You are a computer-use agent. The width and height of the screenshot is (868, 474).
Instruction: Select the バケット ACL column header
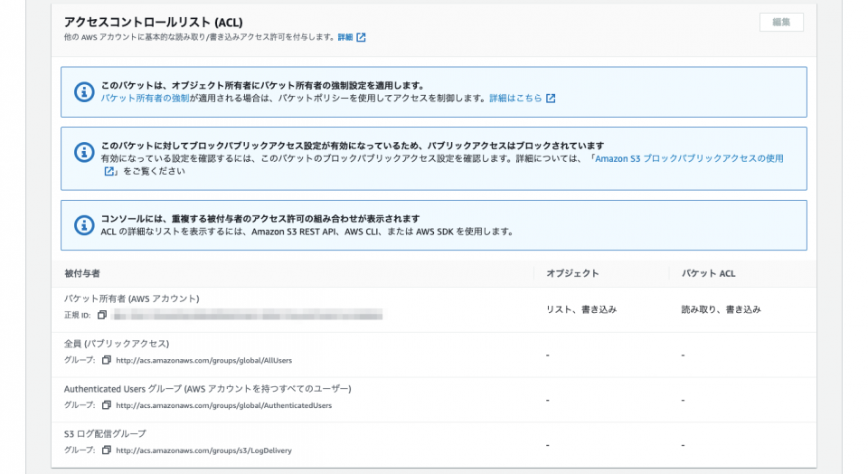(708, 273)
